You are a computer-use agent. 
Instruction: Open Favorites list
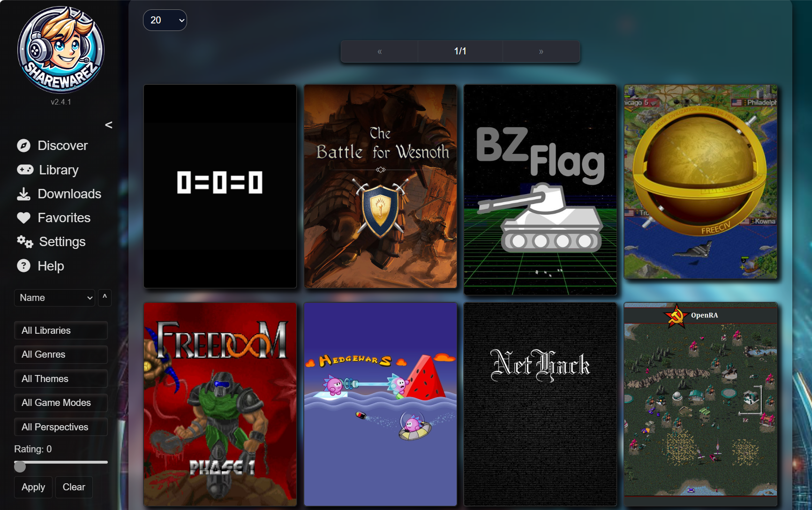coord(64,218)
